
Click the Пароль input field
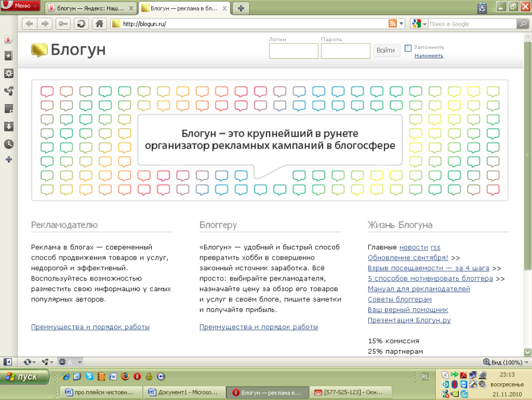(x=345, y=51)
